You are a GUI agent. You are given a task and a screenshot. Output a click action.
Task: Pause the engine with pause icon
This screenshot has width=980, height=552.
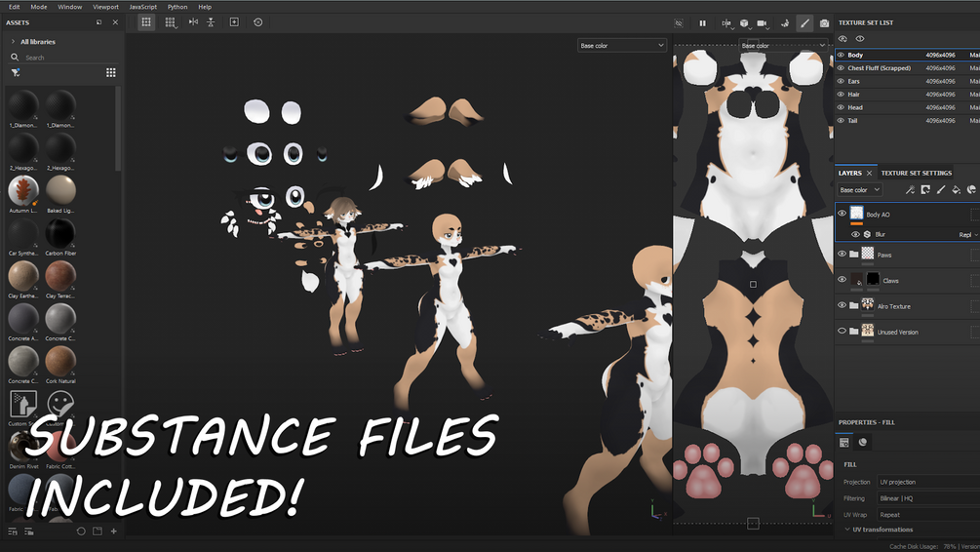702,23
